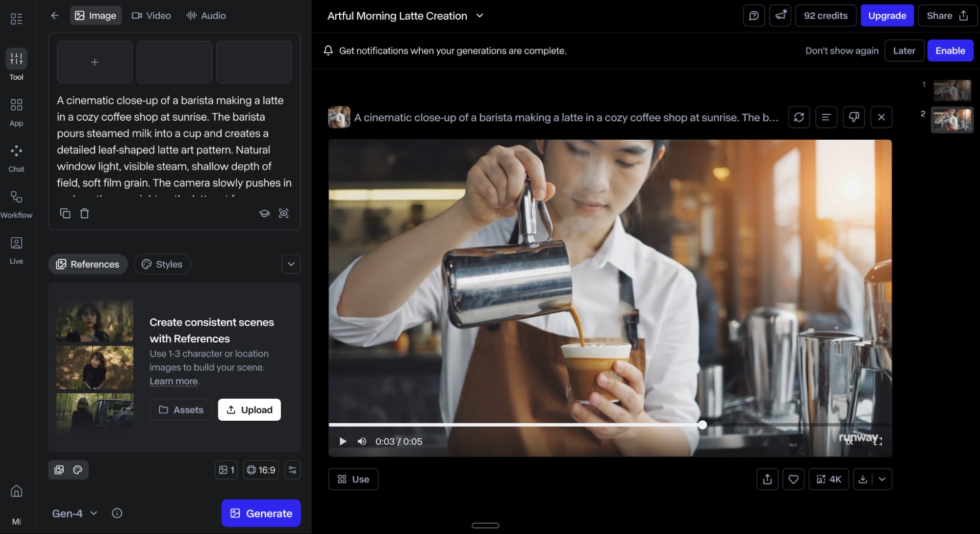Open the Learn more link about References
Image resolution: width=980 pixels, height=534 pixels.
(x=173, y=381)
